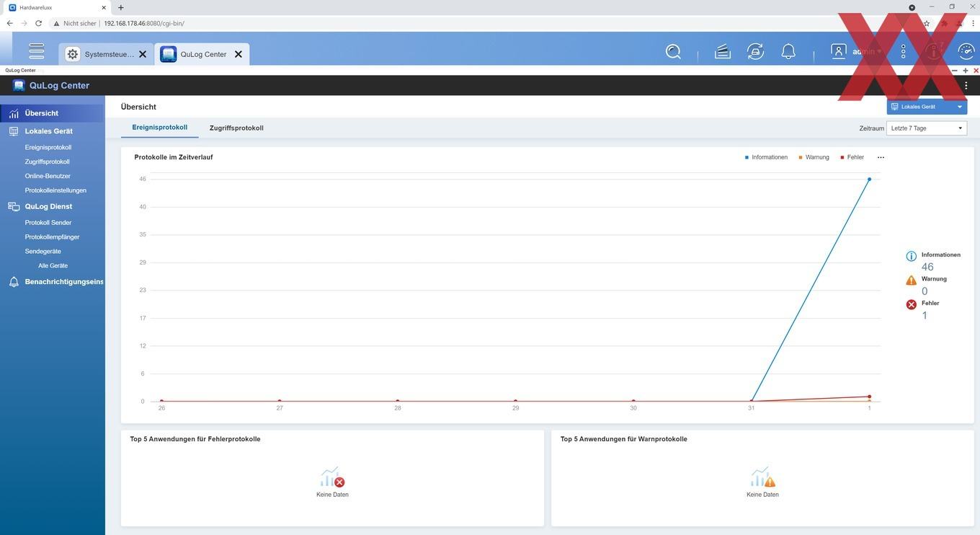Screen dimensions: 980x535
Task: Click Warnung count 0
Action: coord(925,291)
